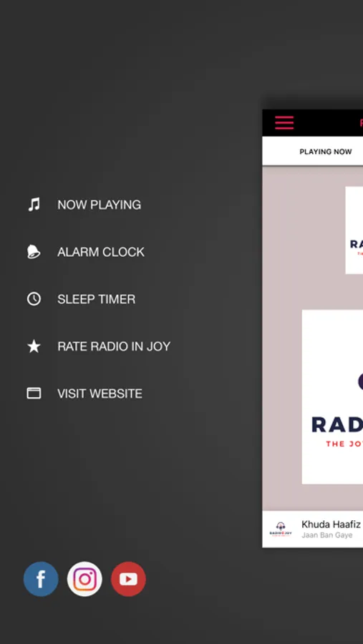The height and width of the screenshot is (644, 363).
Task: Click the website browser window icon
Action: pos(34,394)
